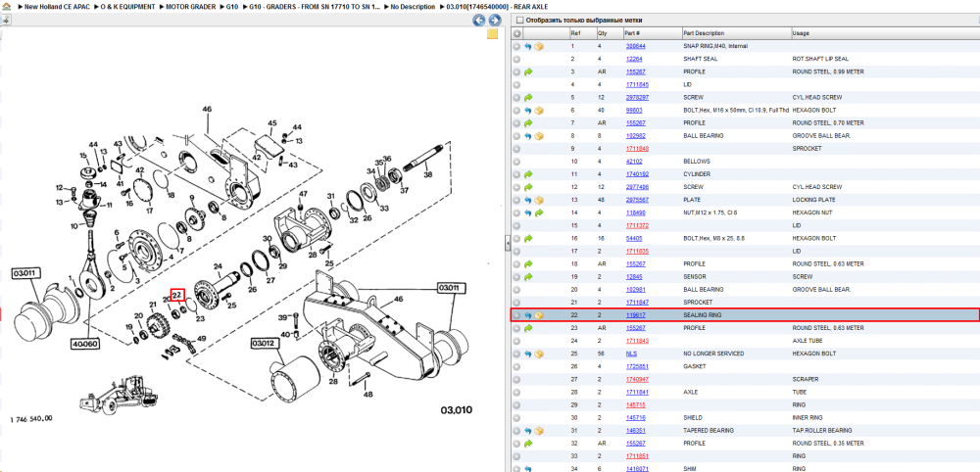980x472 pixels.
Task: Select row circle for SHIELD row
Action: (x=516, y=418)
